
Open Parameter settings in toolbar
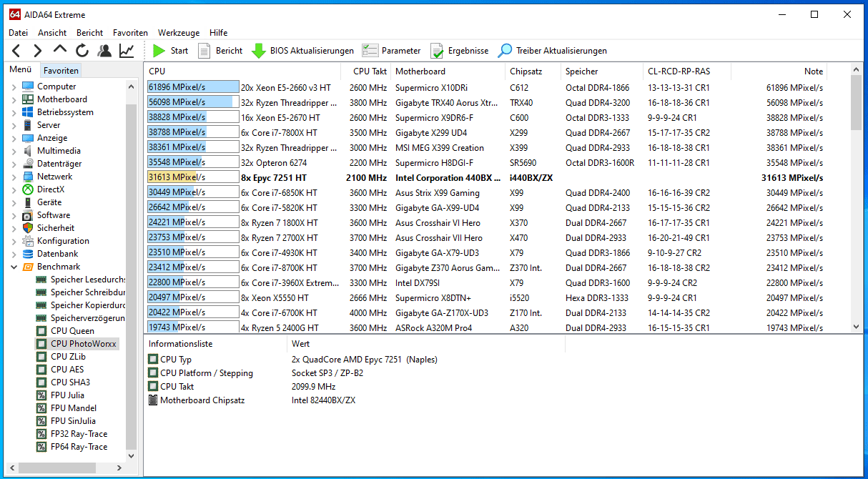tap(391, 51)
